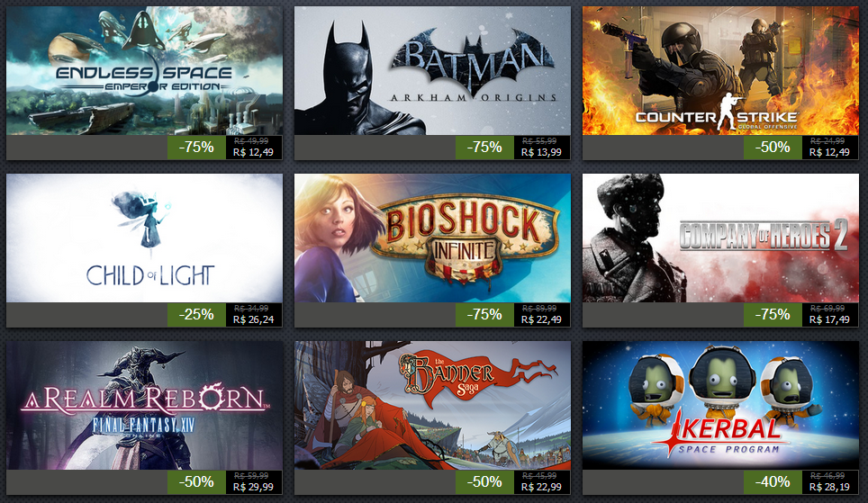The width and height of the screenshot is (868, 503).
Task: Select the BioShock Infinite game banner
Action: coord(432,238)
